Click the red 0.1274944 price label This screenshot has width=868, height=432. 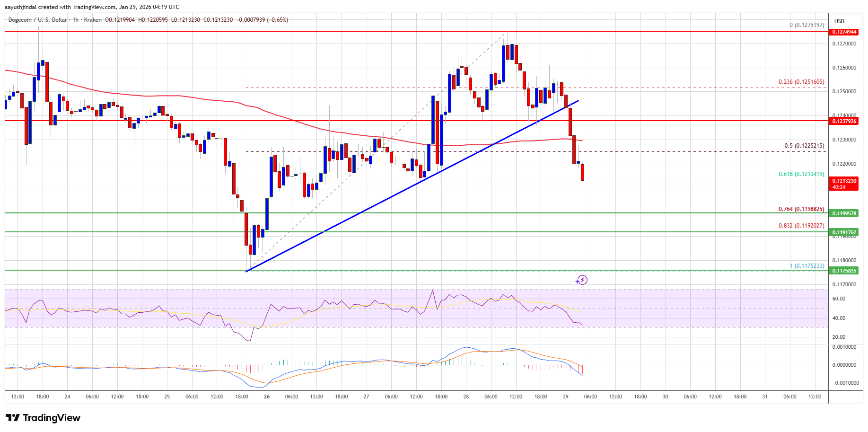844,32
